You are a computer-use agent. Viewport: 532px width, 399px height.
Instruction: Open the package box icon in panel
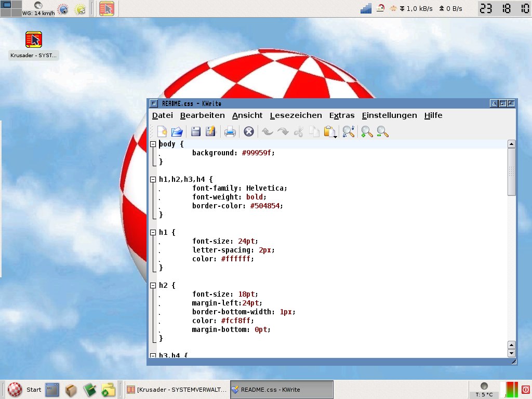[71, 390]
